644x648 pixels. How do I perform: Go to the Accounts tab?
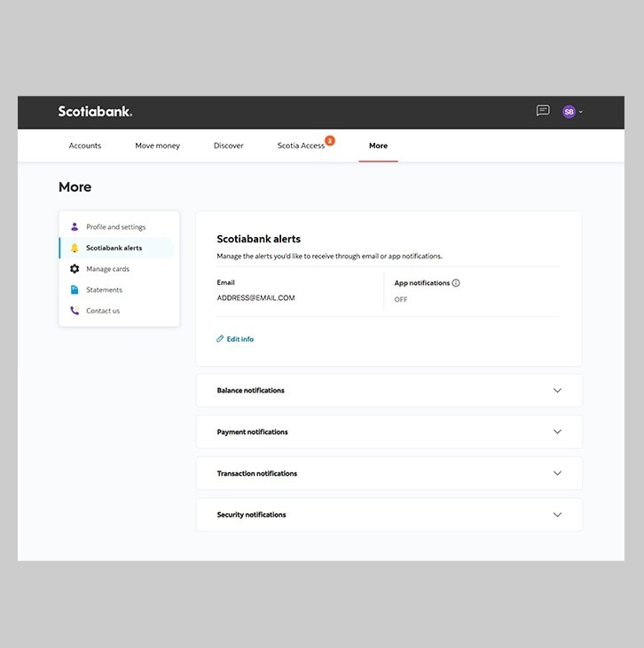pyautogui.click(x=84, y=146)
